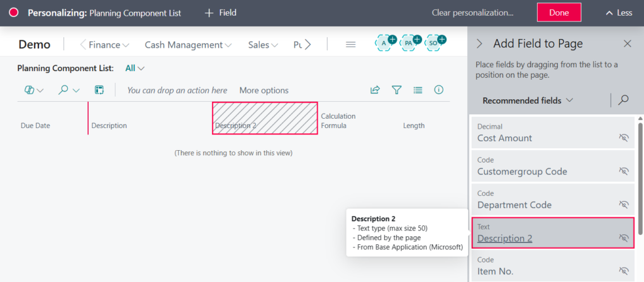
Task: Toggle visibility eye on Cost Amount field
Action: [x=623, y=138]
